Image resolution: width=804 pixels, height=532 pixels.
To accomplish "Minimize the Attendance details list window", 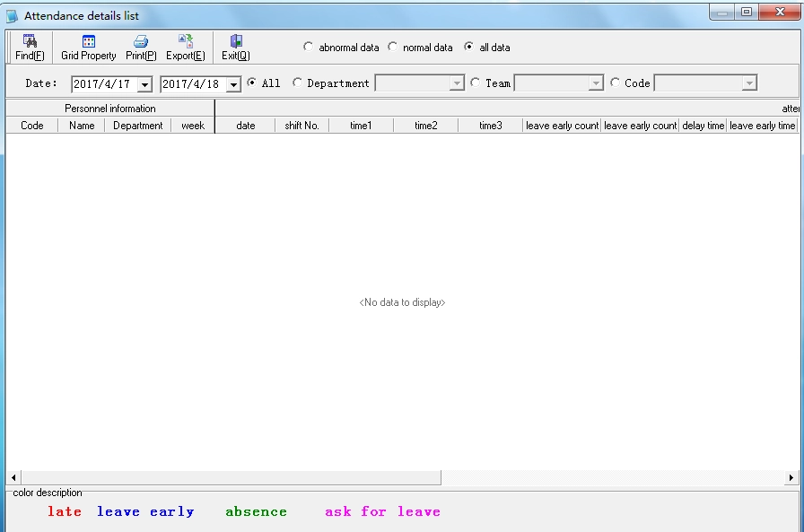I will [722, 13].
